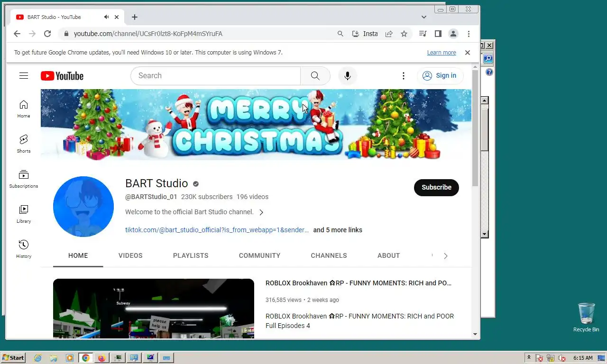Click the search icon in the background window
The image size is (607, 364).
point(488,59)
